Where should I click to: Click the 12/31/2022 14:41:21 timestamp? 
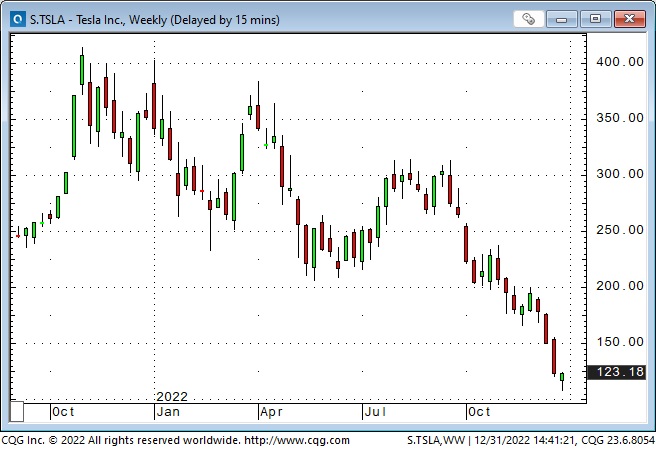(x=525, y=440)
